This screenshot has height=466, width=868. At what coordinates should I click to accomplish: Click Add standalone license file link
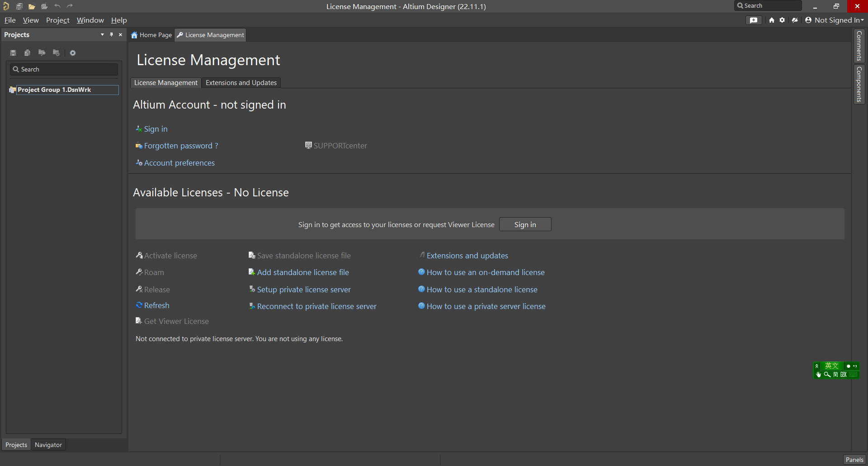click(x=302, y=272)
